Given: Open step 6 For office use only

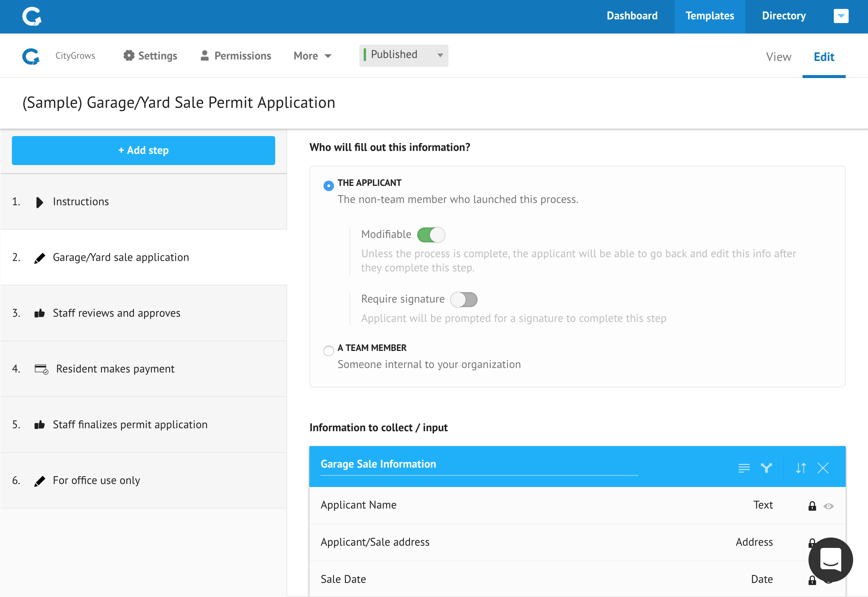Looking at the screenshot, I should click(x=144, y=480).
